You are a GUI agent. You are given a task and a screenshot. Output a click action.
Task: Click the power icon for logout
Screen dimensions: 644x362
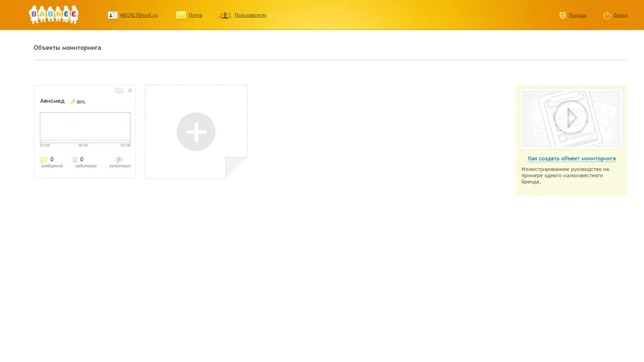[606, 16]
